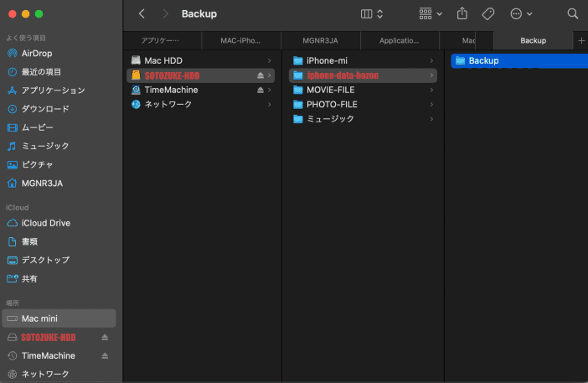
Task: Switch to the MAC-iPho… tab
Action: click(x=240, y=40)
